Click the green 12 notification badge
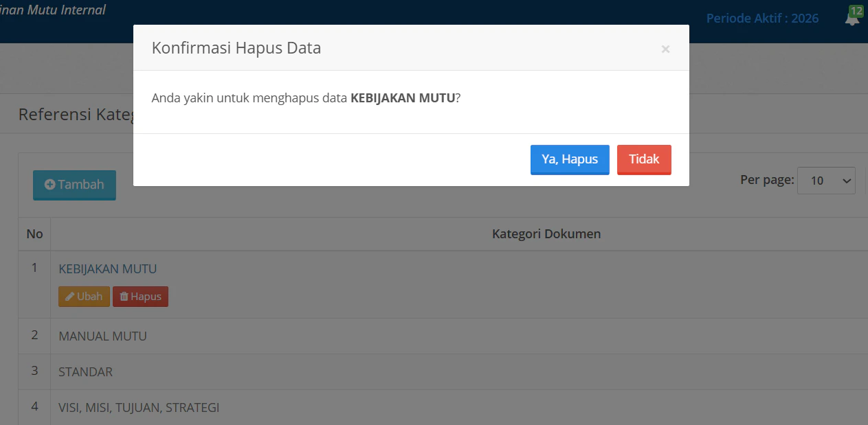Screen dimensions: 868x425 [856, 11]
